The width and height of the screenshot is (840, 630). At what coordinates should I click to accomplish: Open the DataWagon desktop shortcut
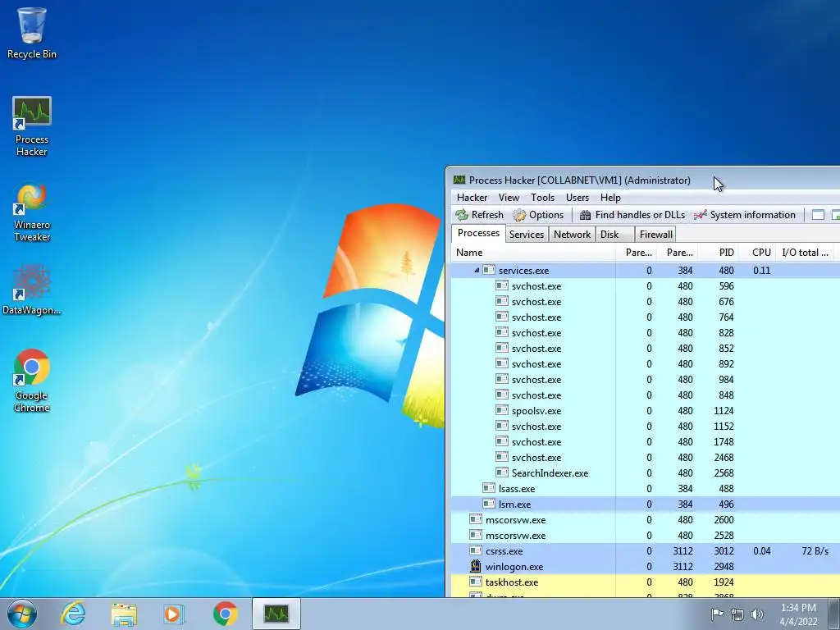32,290
